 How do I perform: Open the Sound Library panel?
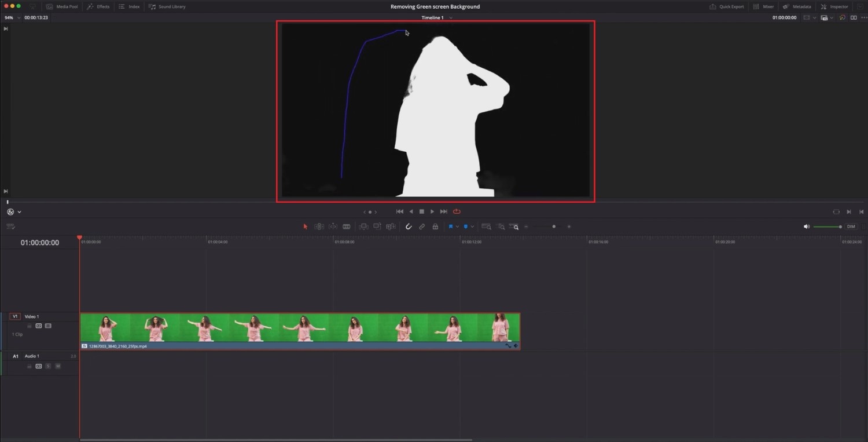coord(167,6)
